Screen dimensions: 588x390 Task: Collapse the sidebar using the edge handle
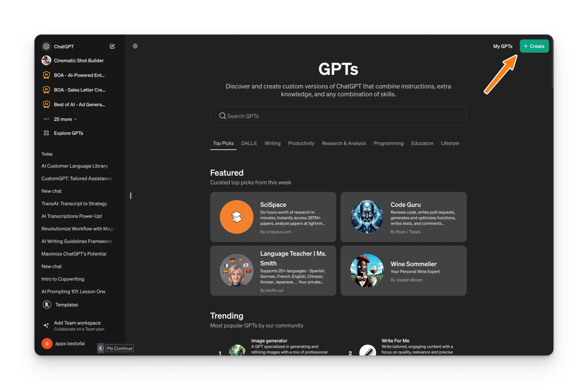(131, 195)
